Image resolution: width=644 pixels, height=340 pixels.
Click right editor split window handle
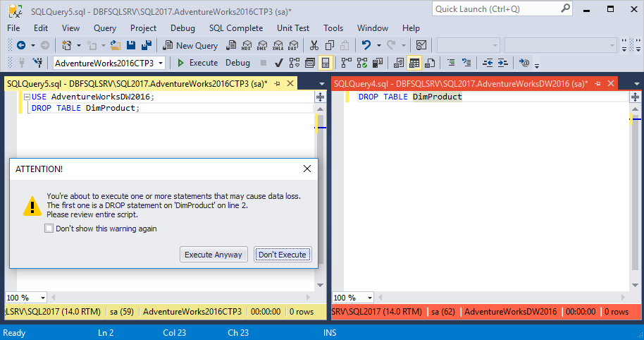635,97
